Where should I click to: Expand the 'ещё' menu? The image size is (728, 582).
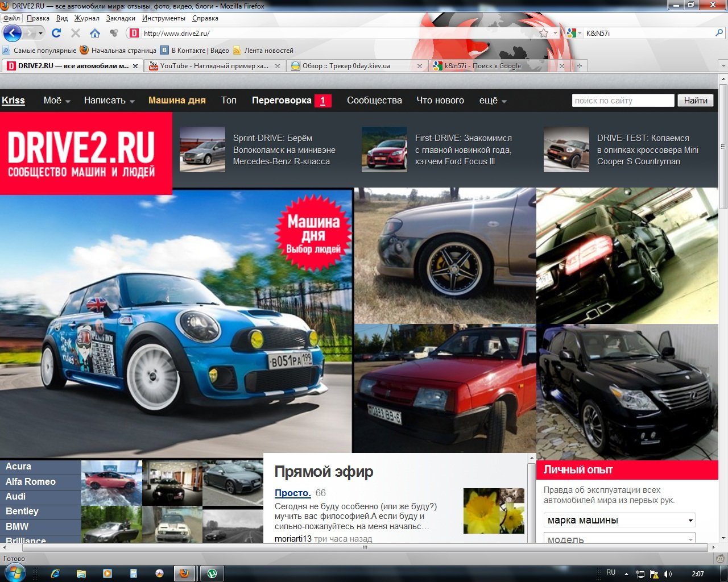[493, 101]
